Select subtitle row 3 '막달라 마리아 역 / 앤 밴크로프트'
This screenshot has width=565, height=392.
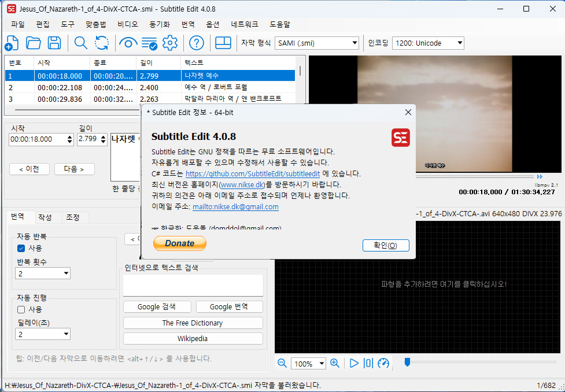150,99
